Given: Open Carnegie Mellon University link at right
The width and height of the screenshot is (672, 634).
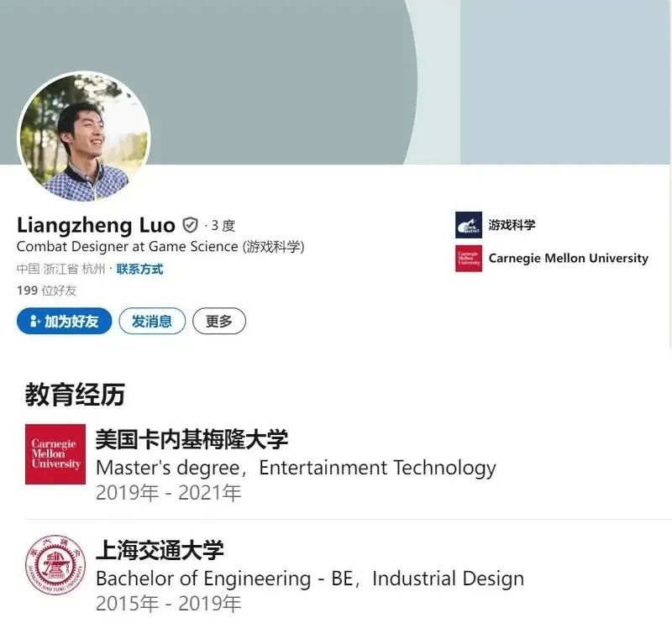Looking at the screenshot, I should click(x=569, y=259).
